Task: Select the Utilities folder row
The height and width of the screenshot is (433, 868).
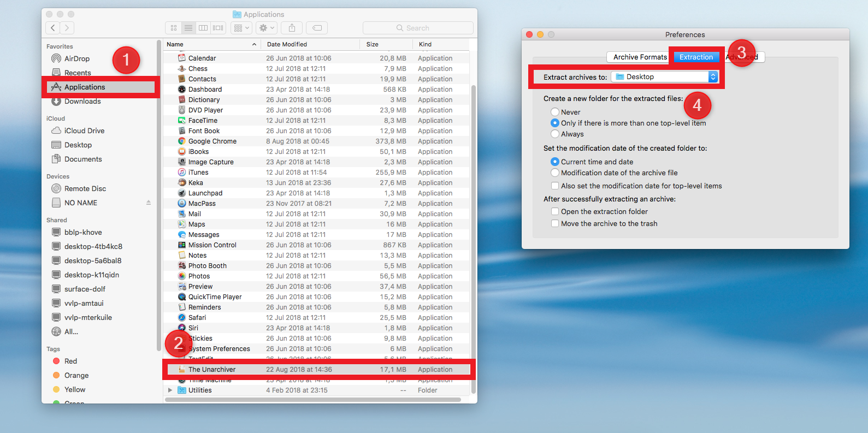Action: [316, 390]
